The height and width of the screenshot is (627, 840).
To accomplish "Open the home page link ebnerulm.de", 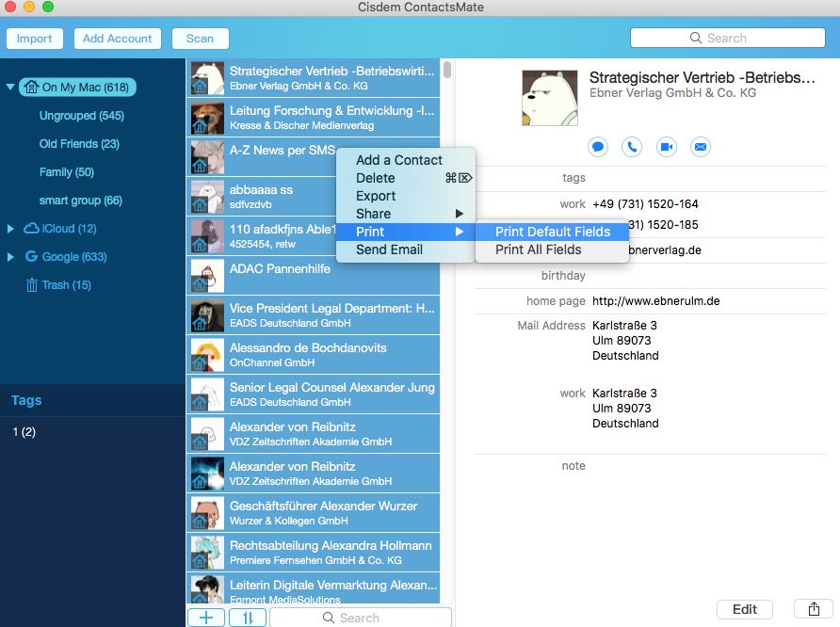I will tap(655, 301).
